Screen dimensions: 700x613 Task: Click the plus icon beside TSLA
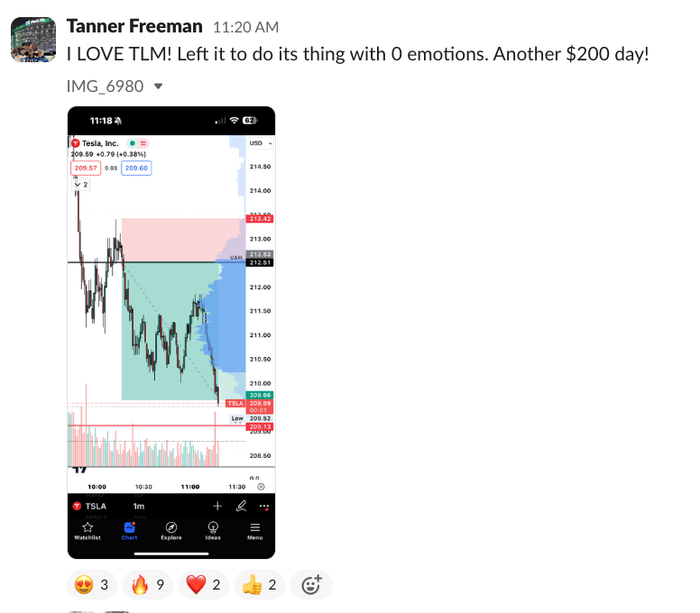pos(217,506)
